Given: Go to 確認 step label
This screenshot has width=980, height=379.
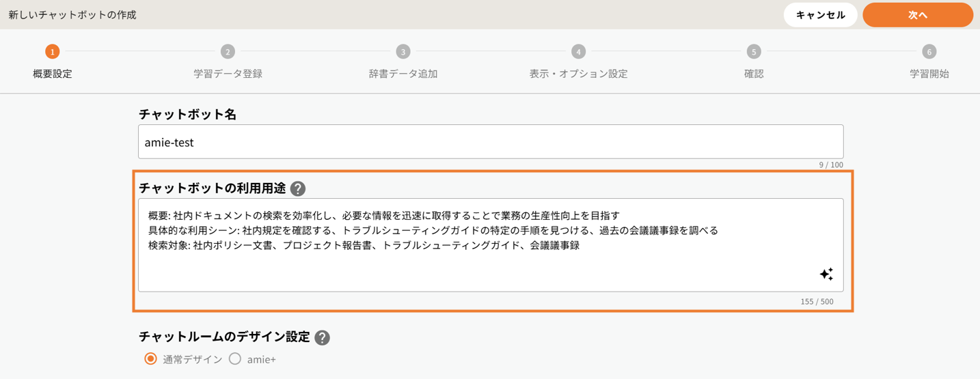Looking at the screenshot, I should pos(754,74).
